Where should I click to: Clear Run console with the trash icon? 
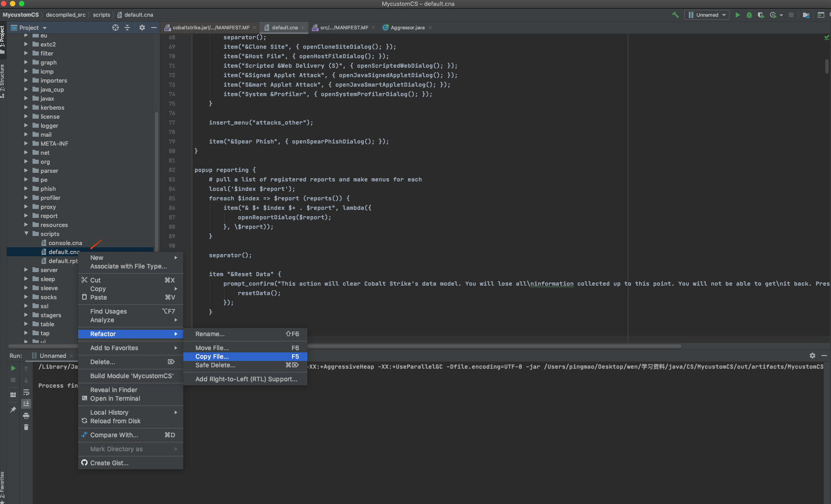tap(26, 427)
